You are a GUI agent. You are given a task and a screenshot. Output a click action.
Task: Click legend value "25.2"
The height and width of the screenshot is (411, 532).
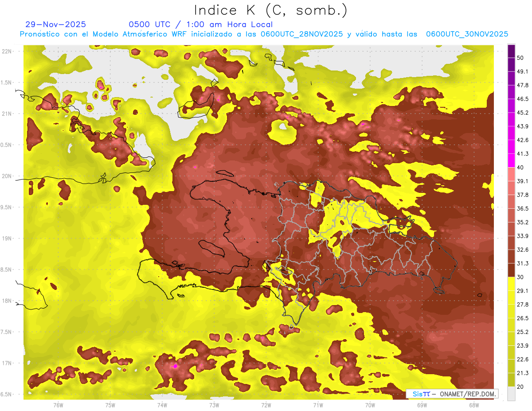tap(522, 332)
